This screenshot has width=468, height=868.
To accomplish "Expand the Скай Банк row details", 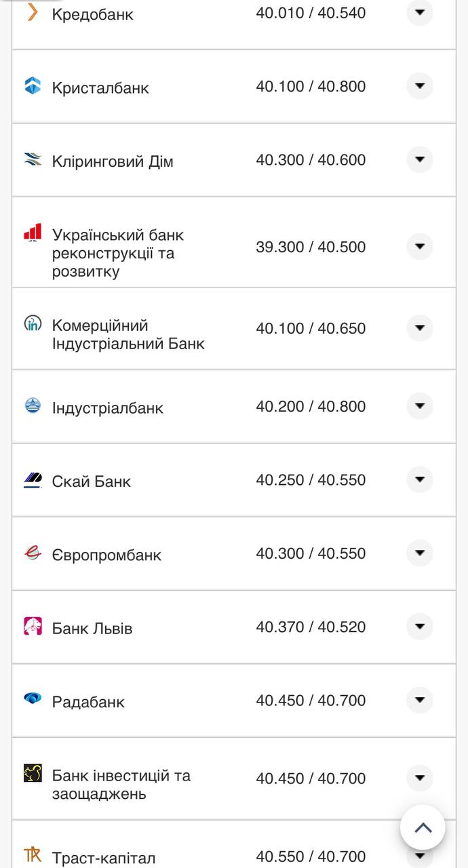I will click(x=419, y=479).
